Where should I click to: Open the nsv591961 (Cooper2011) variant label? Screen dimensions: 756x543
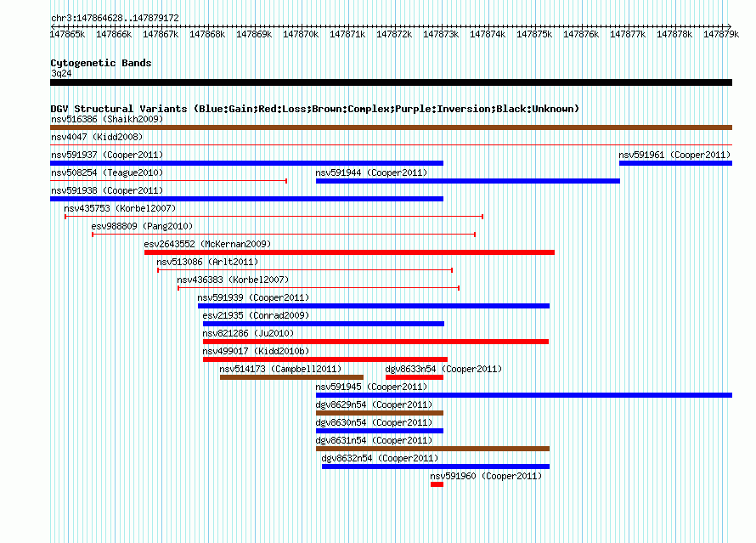[674, 155]
